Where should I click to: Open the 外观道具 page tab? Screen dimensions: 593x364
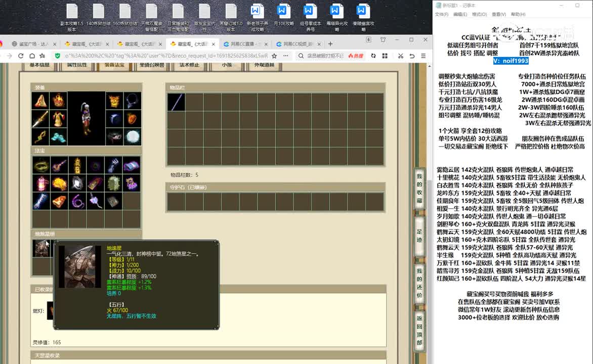264,65
